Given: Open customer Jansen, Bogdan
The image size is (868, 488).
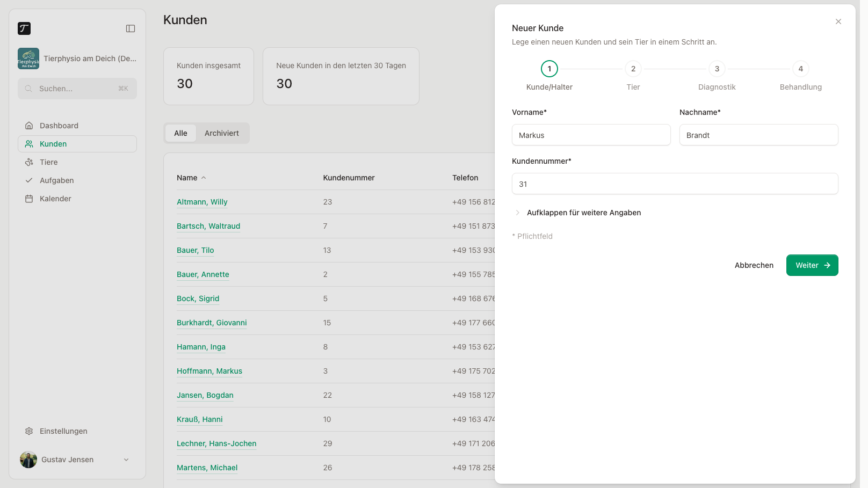Looking at the screenshot, I should click(205, 395).
